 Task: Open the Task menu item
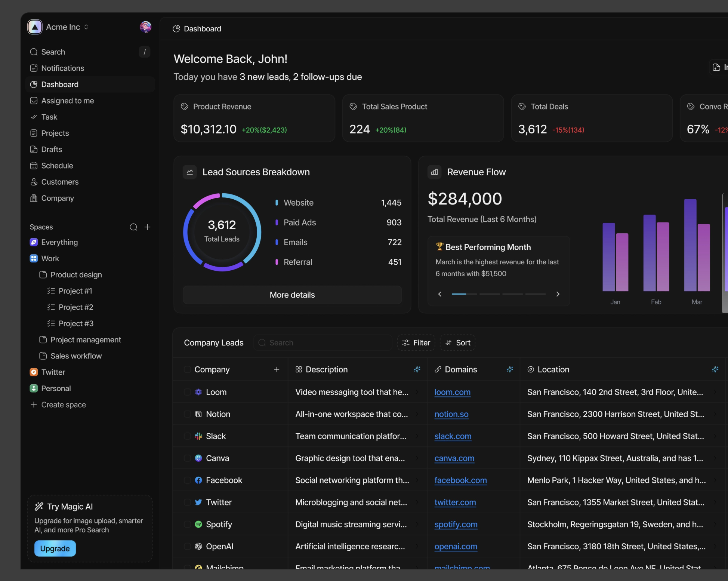(90, 117)
